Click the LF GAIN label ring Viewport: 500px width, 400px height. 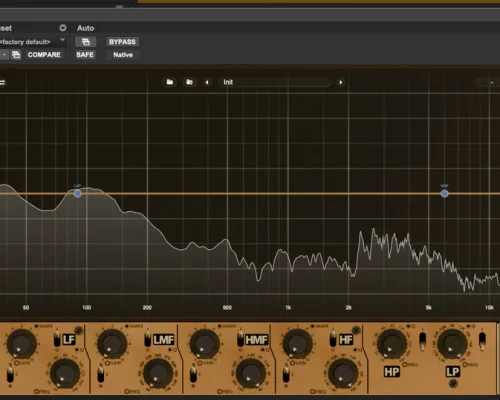(16, 363)
